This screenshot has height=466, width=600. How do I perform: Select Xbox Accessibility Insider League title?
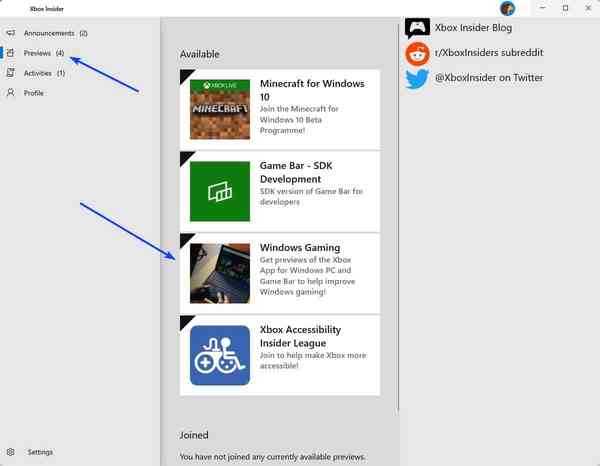coord(300,336)
